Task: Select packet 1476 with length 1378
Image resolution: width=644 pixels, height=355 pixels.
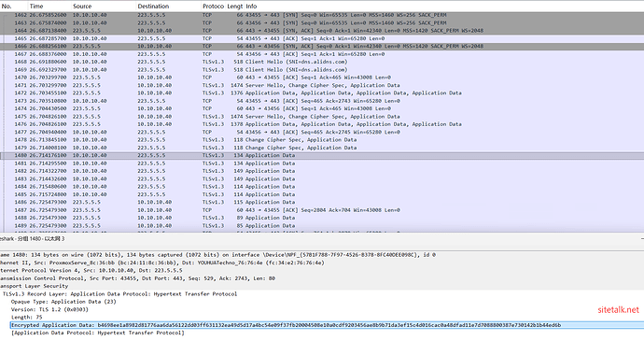Action: point(322,124)
